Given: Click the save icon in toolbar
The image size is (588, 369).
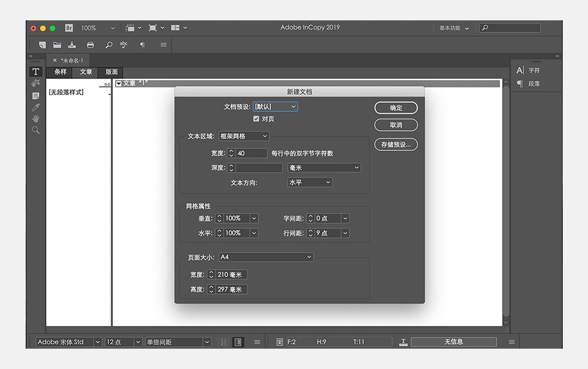Looking at the screenshot, I should click(x=72, y=45).
